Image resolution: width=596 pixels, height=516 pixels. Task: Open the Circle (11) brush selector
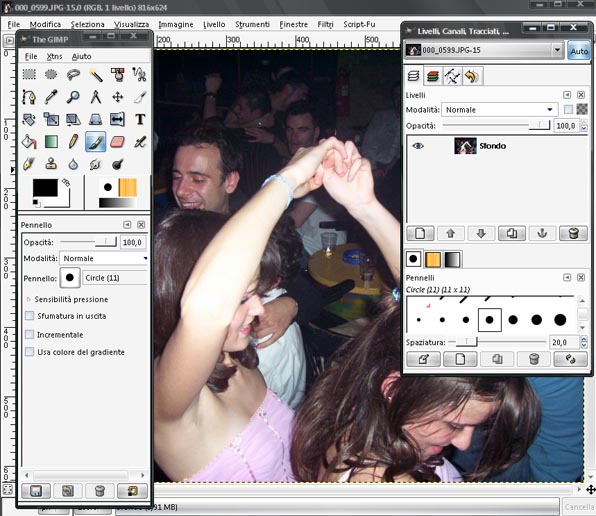pyautogui.click(x=70, y=278)
